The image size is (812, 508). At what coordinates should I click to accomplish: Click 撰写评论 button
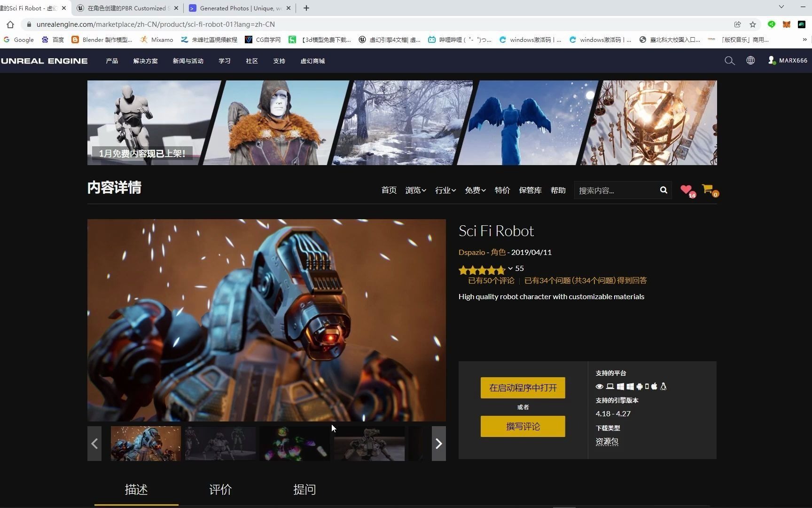523,427
